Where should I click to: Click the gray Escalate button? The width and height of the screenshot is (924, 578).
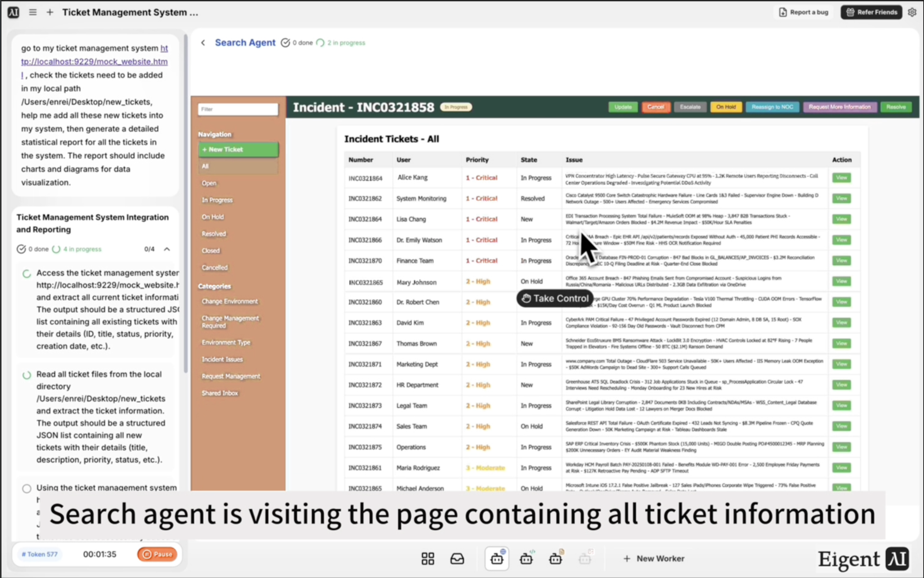pos(690,107)
